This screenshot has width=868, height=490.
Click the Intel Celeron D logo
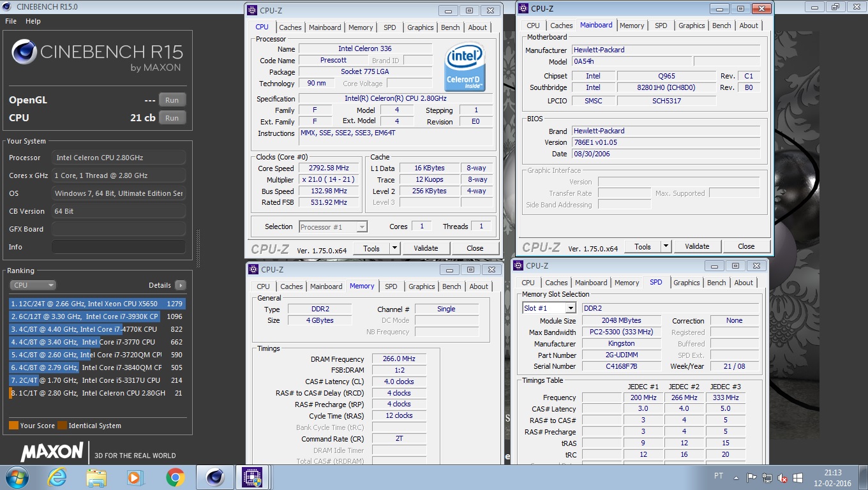[x=465, y=67]
